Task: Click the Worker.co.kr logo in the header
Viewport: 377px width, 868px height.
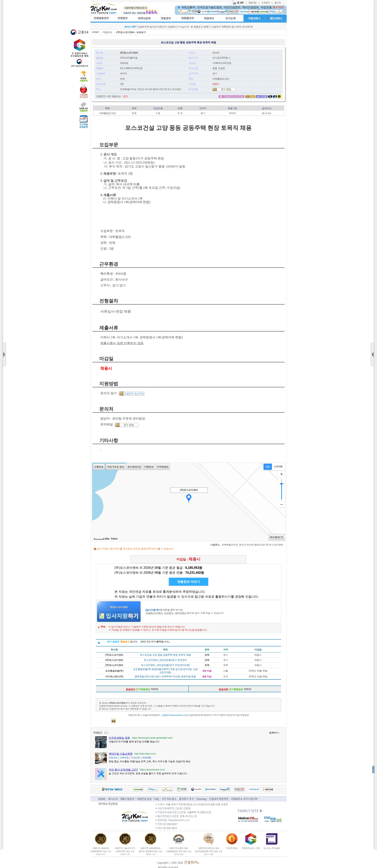Action: (x=104, y=9)
